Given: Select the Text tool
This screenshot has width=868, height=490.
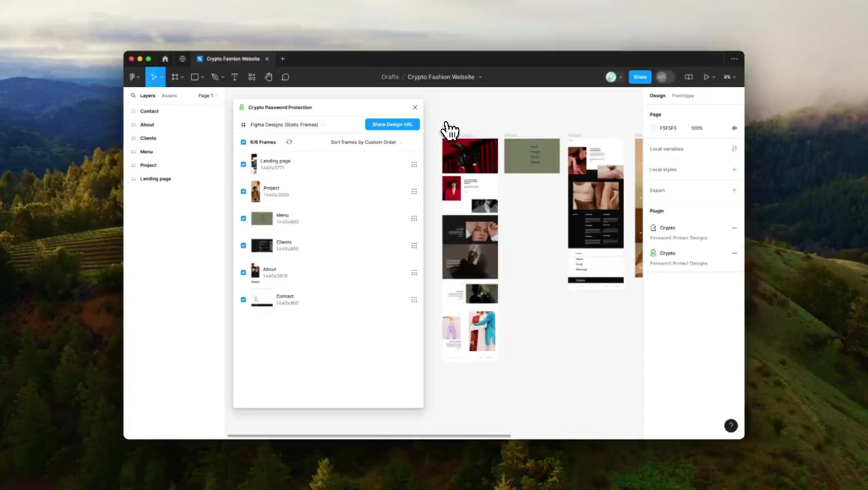Looking at the screenshot, I should coord(235,77).
